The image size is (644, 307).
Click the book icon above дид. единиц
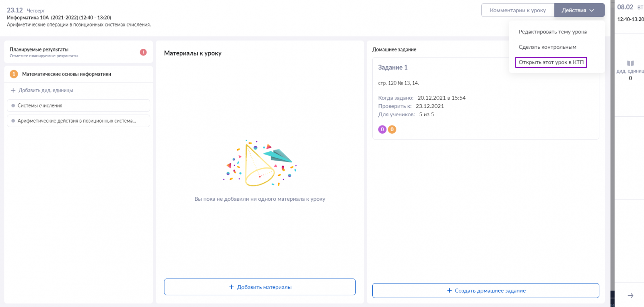630,63
